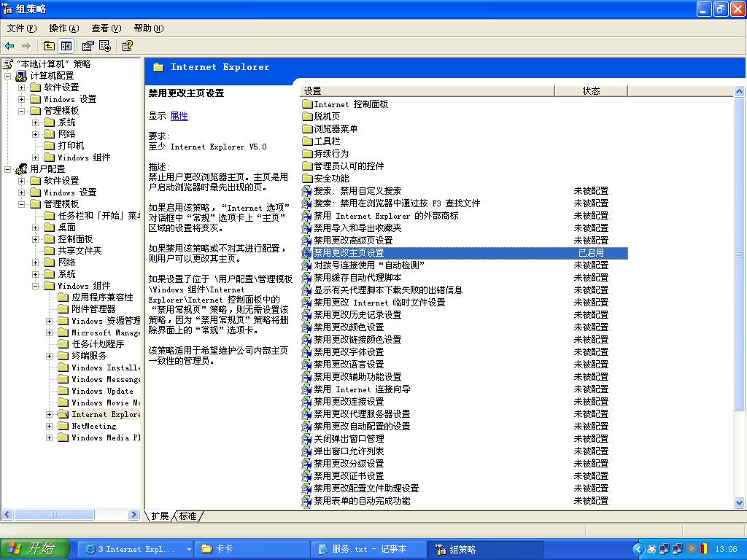The width and height of the screenshot is (747, 560).
Task: Select 禁用更改代理服务器设置 policy
Action: pyautogui.click(x=362, y=414)
